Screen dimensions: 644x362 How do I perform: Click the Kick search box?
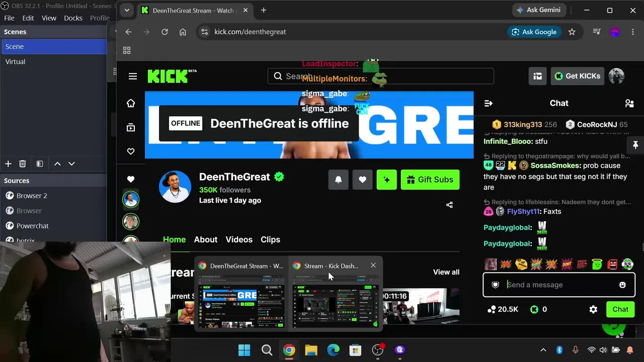tap(381, 76)
